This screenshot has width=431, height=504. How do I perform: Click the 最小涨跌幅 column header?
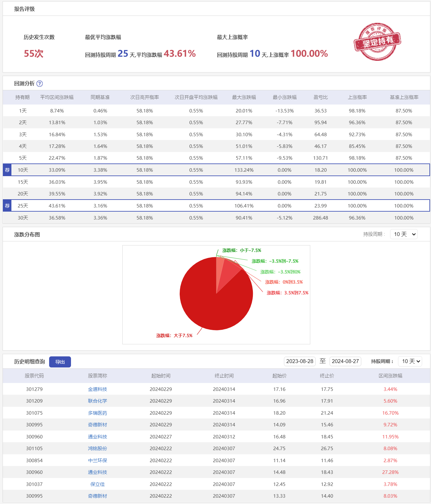(285, 97)
